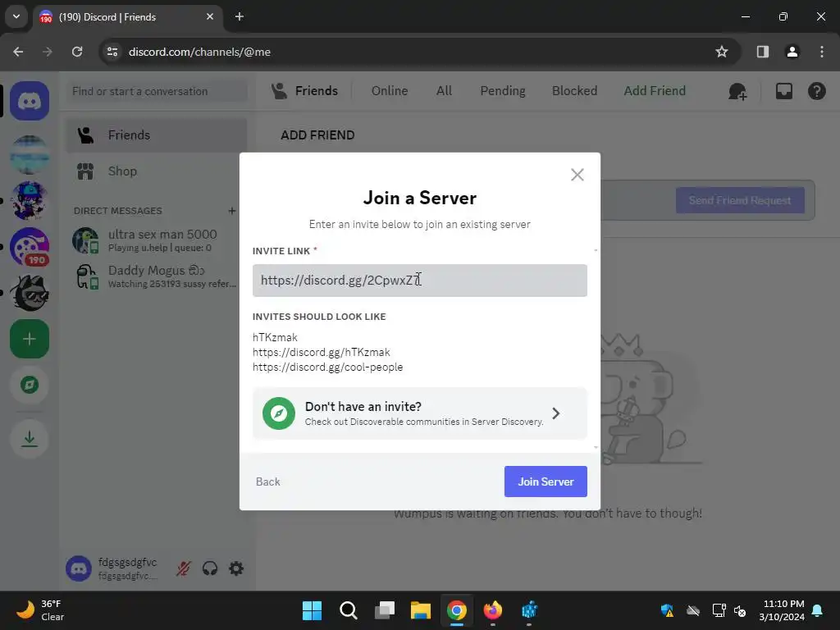The width and height of the screenshot is (840, 630).
Task: Open File Explorer from taskbar
Action: [x=421, y=610]
